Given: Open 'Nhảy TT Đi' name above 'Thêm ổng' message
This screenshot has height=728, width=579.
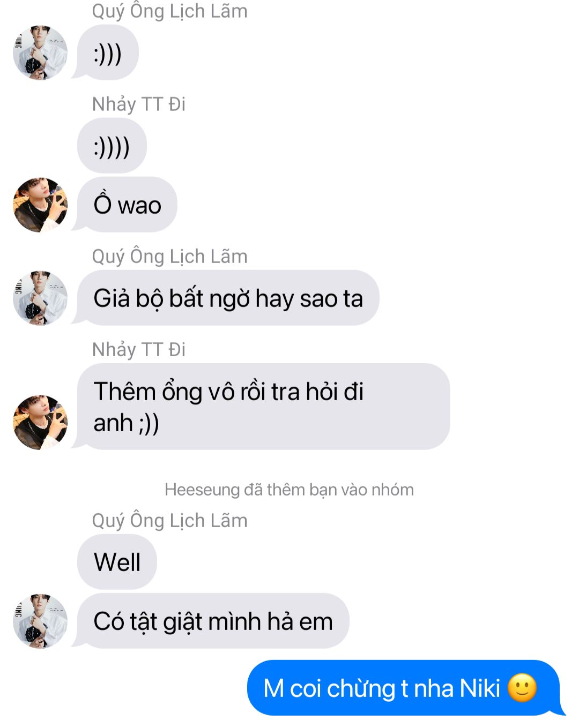Looking at the screenshot, I should pyautogui.click(x=139, y=349).
